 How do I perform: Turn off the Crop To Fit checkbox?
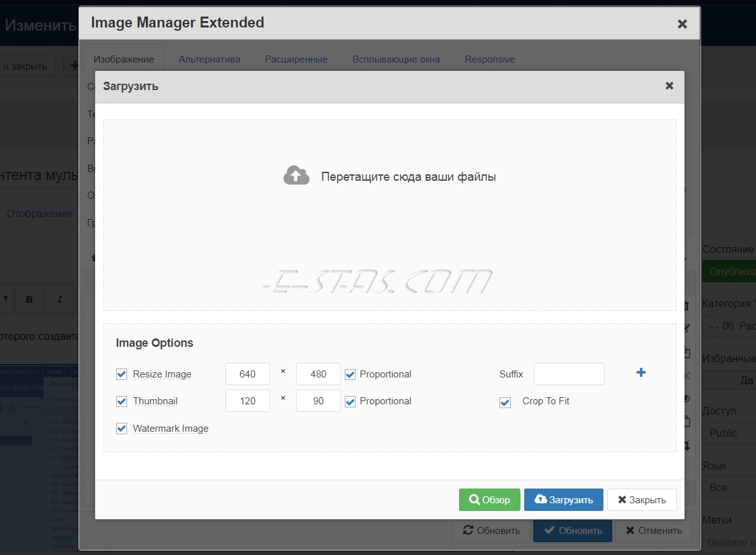point(505,402)
